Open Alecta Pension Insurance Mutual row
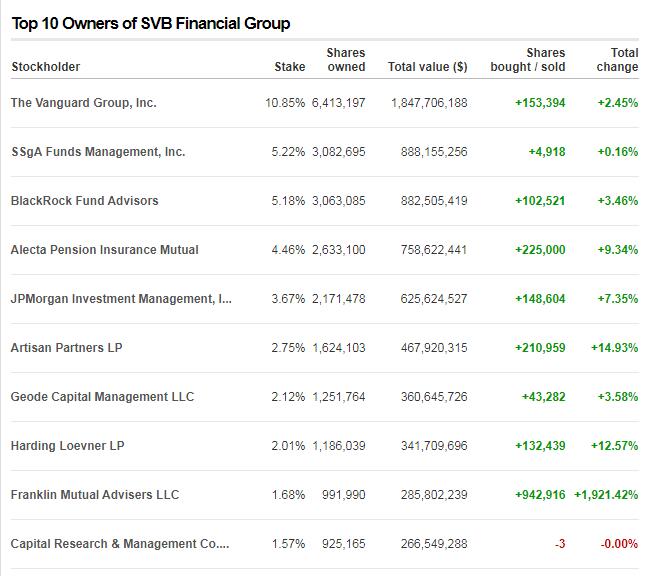Image resolution: width=647 pixels, height=576 pixels. pyautogui.click(x=105, y=250)
